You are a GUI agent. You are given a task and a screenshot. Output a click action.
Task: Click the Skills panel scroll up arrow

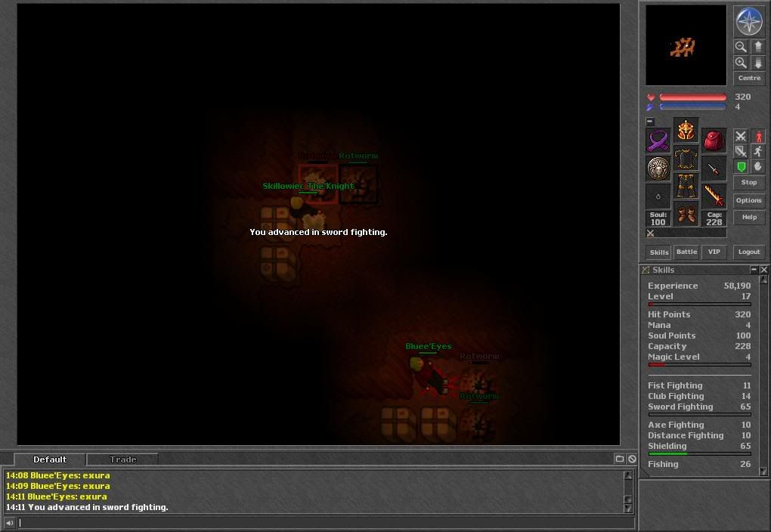coord(763,280)
